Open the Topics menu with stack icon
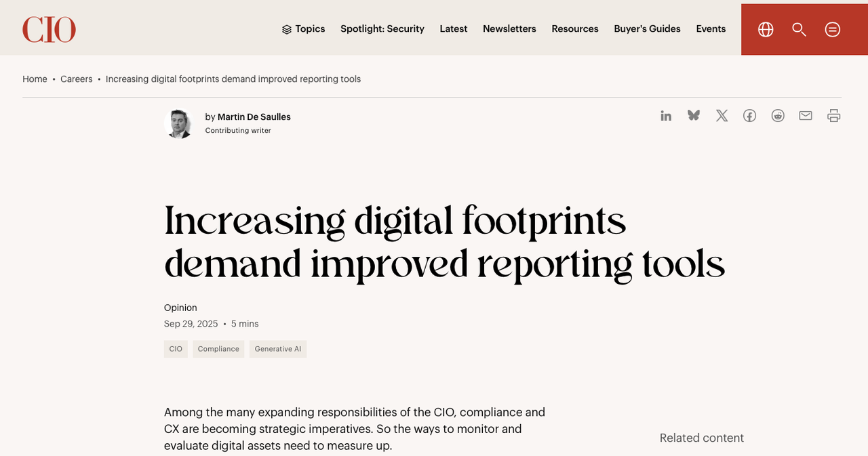Image resolution: width=868 pixels, height=456 pixels. coord(303,29)
